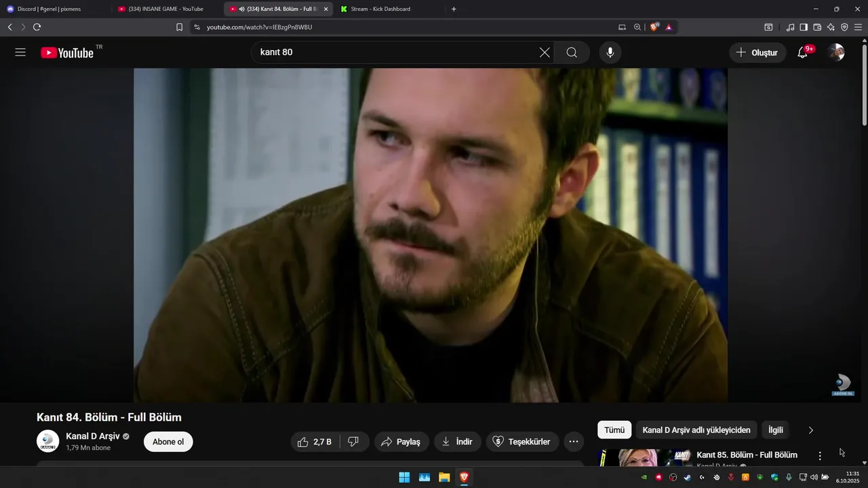This screenshot has width=868, height=488.
Task: Open a new browser tab
Action: 454,9
